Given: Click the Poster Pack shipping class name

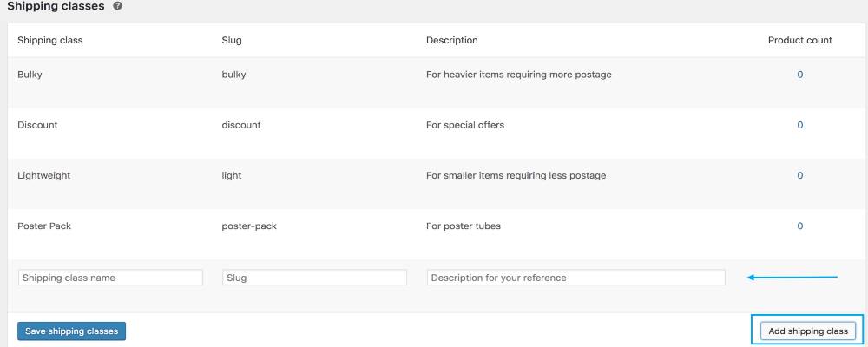Looking at the screenshot, I should [44, 226].
